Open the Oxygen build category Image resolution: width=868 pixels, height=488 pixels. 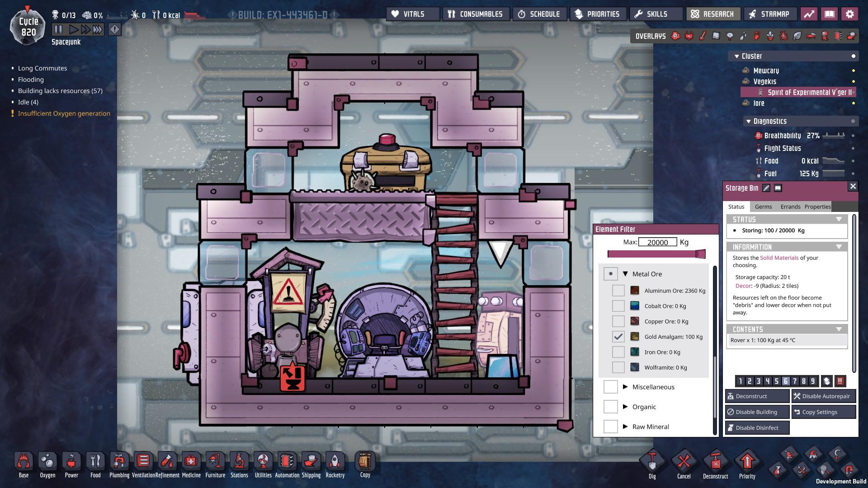pyautogui.click(x=47, y=464)
